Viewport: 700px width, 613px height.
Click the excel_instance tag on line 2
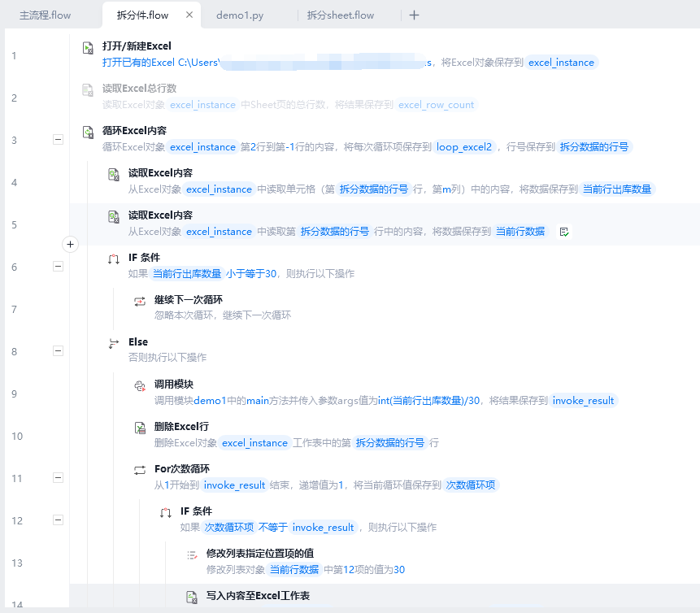click(x=202, y=105)
